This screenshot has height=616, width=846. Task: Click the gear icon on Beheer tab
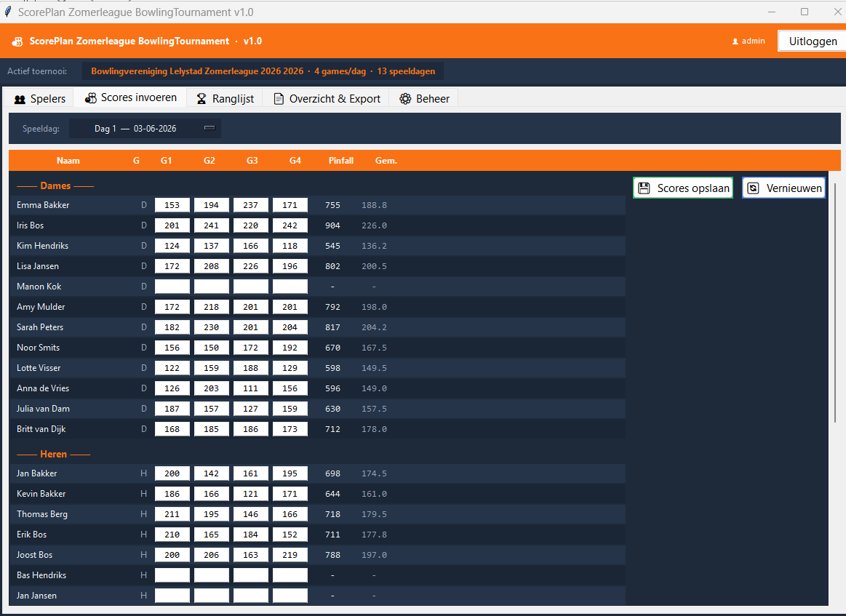[x=405, y=99]
